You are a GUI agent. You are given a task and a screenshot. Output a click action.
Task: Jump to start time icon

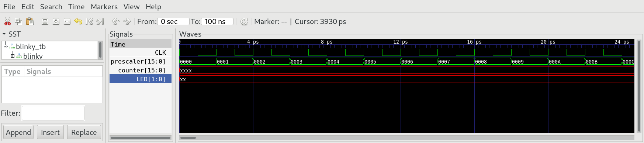pos(89,21)
